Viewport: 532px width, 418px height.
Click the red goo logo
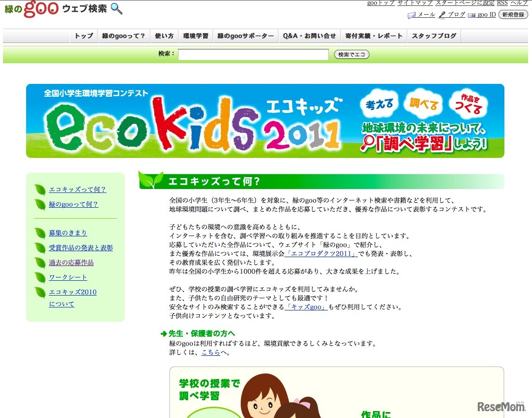coord(41,8)
